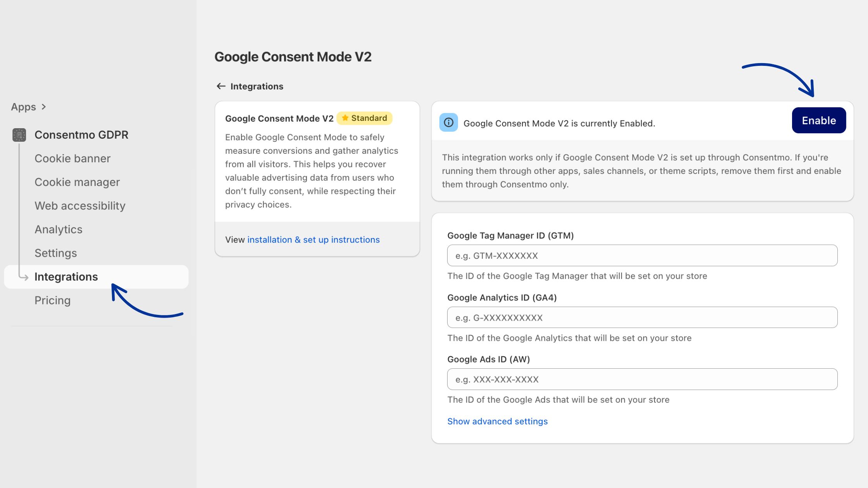Image resolution: width=868 pixels, height=488 pixels.
Task: Open the Settings sidebar item
Action: click(56, 253)
